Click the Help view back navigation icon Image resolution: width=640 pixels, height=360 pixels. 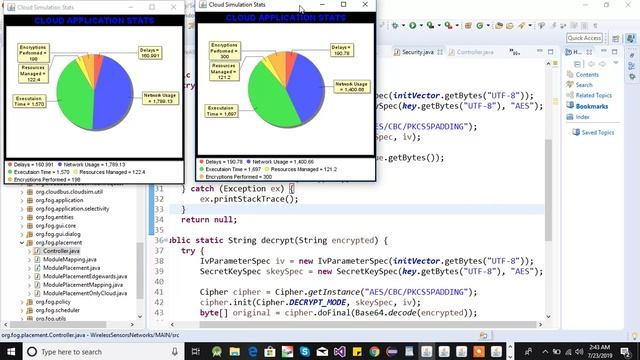(x=591, y=64)
